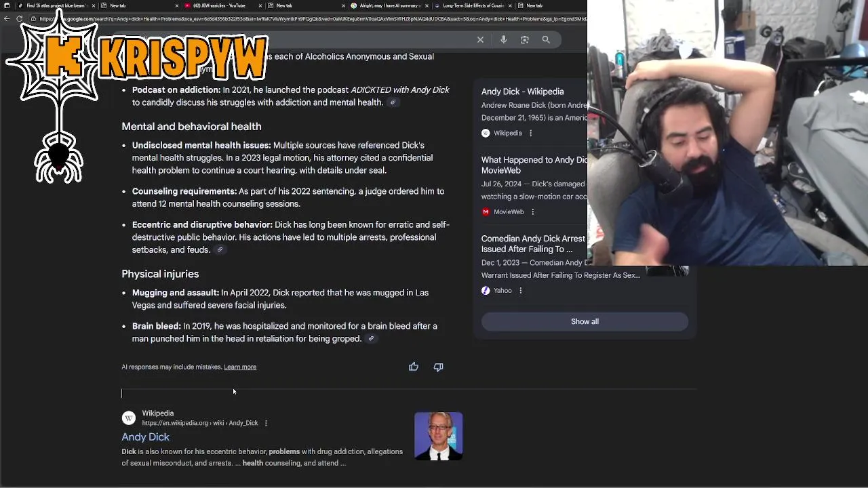Open Learn more link about AI responses

(x=240, y=367)
